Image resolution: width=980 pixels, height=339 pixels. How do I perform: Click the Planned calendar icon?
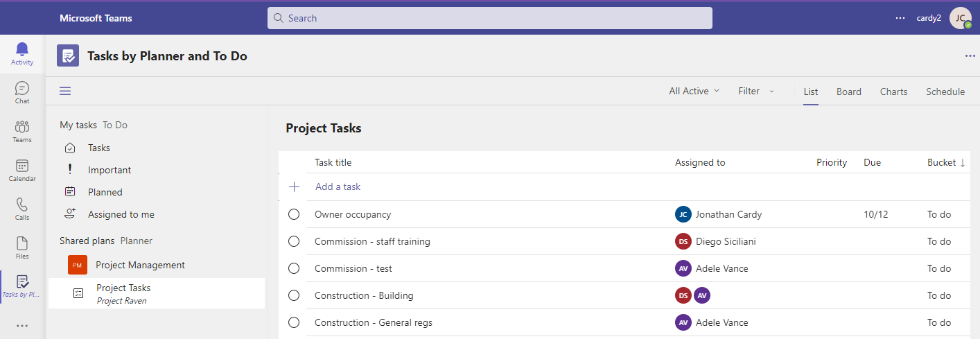[x=70, y=192]
